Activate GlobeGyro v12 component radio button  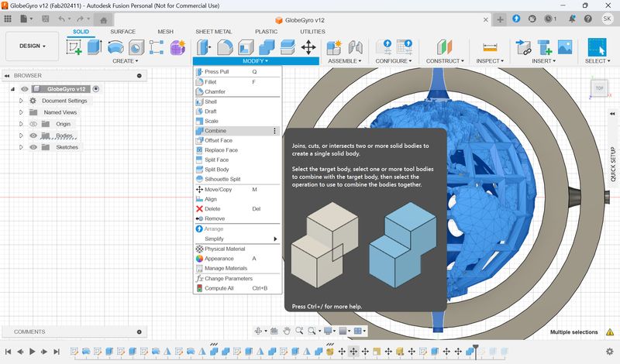(x=95, y=89)
